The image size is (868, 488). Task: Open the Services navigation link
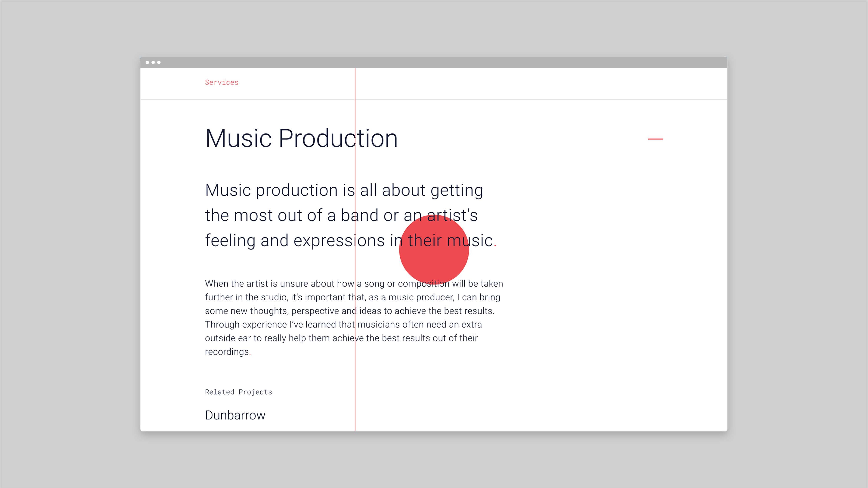click(x=221, y=82)
